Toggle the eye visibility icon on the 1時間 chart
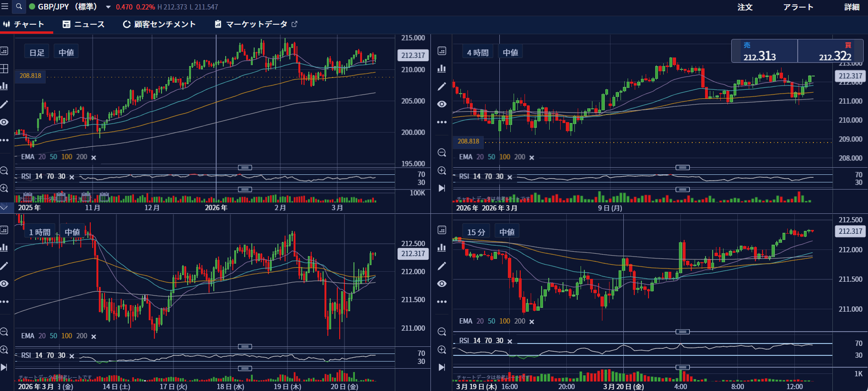This screenshot has width=868, height=391. pyautogui.click(x=4, y=284)
